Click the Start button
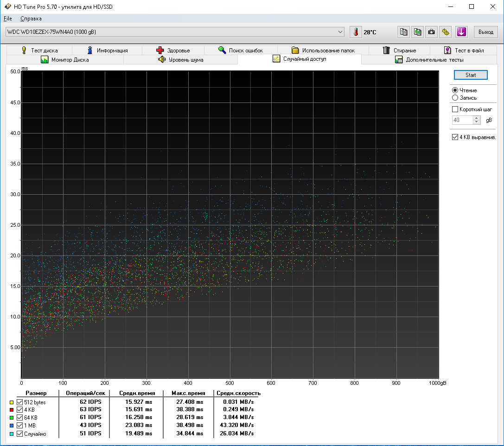The width and height of the screenshot is (504, 446). [471, 75]
